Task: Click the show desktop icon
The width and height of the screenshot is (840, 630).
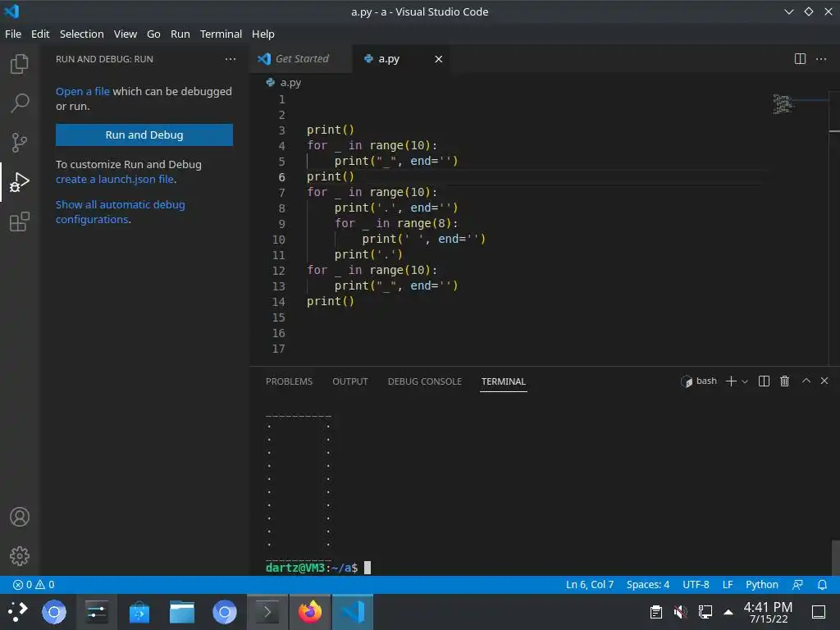Action: pos(819,611)
